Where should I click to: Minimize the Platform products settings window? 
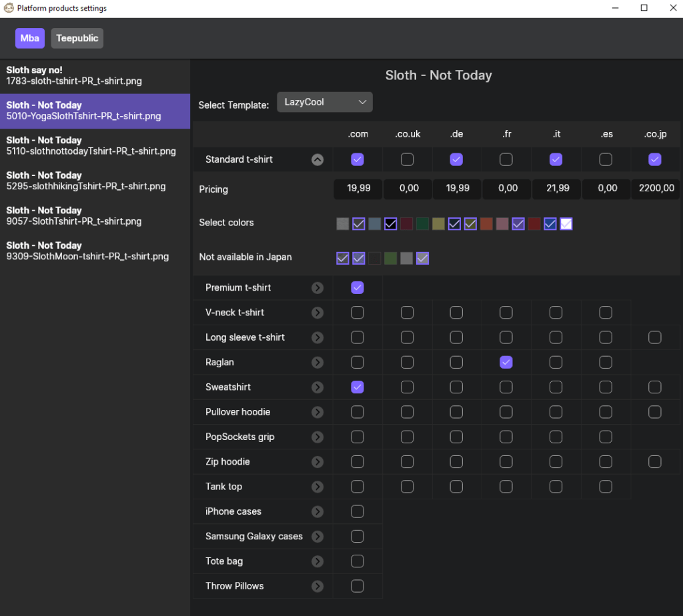615,8
